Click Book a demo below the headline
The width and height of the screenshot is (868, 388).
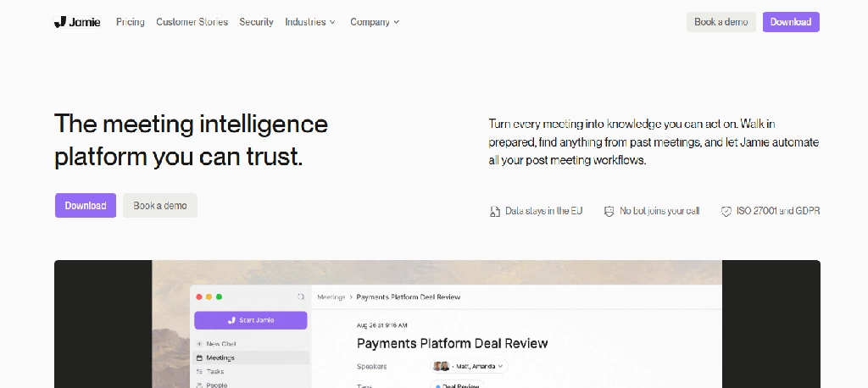pyautogui.click(x=160, y=205)
